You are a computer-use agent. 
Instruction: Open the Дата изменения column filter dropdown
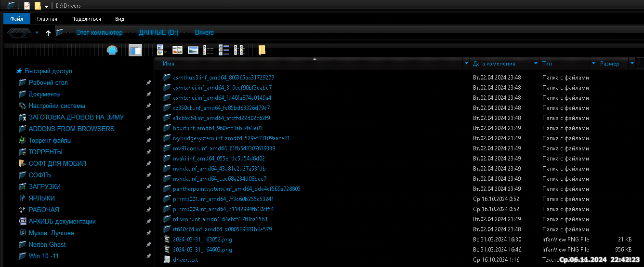point(536,64)
